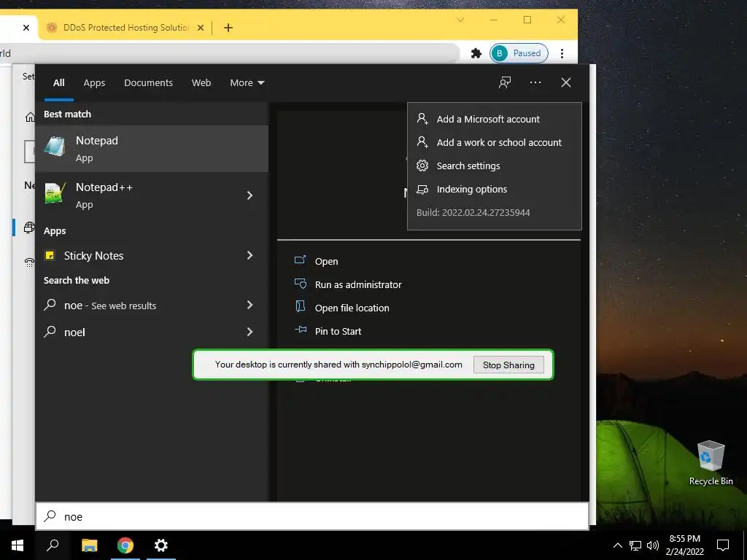
Task: Click the Chrome profile Paused button
Action: pos(519,53)
